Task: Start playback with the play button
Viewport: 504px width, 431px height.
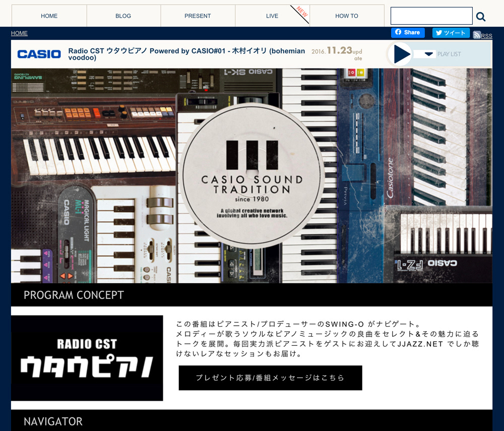Action: [x=401, y=54]
